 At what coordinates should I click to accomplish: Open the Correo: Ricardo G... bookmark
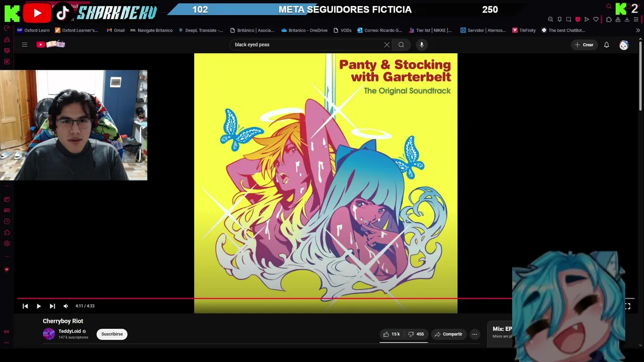380,30
